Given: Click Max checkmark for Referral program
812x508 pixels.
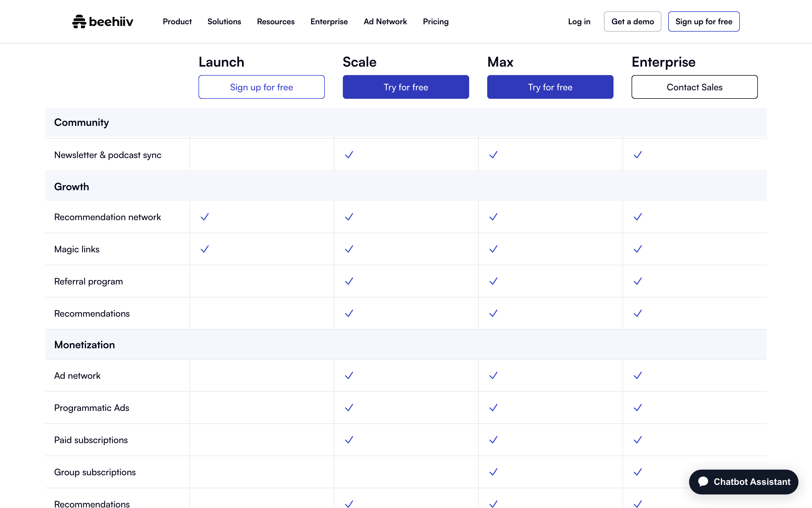Looking at the screenshot, I should [493, 281].
